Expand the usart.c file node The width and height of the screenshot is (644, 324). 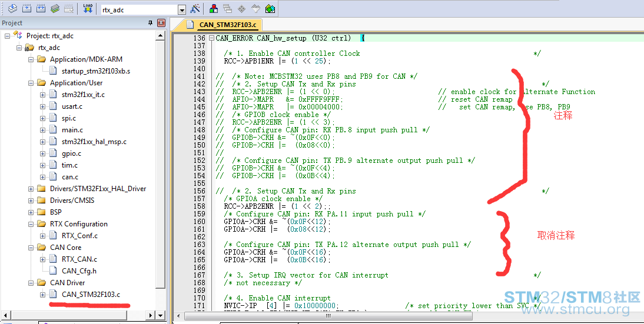point(43,106)
